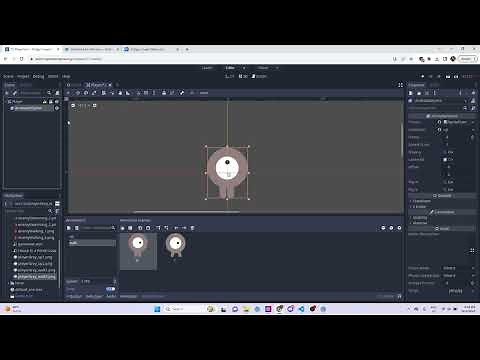Enable the Flip V checkbox
This screenshot has width=480, height=360.
[445, 189]
